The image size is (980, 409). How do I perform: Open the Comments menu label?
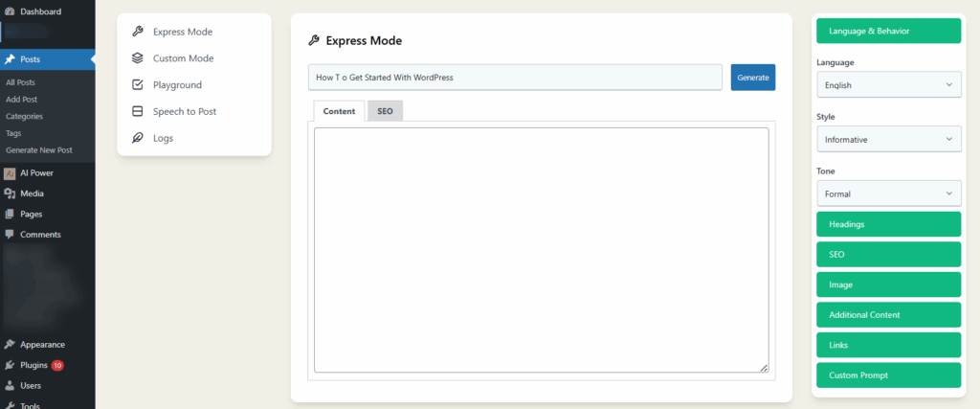point(40,235)
